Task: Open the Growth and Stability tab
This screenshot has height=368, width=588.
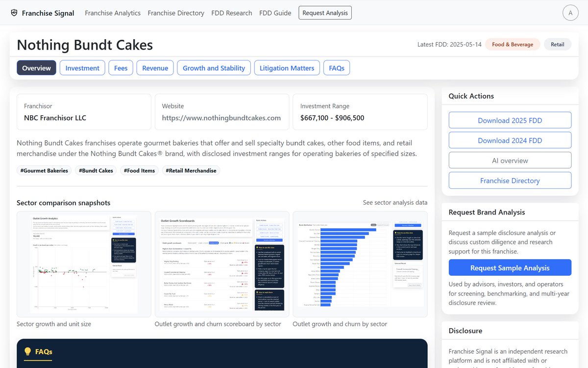Action: click(214, 68)
